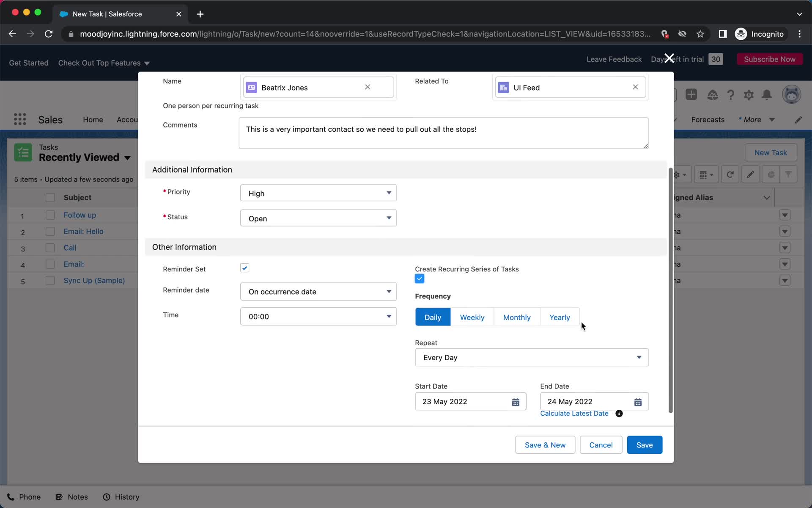Select the Follow up row checkbox
Image resolution: width=812 pixels, height=508 pixels.
50,215
